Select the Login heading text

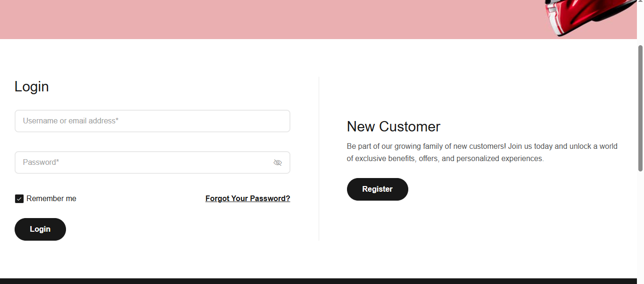[32, 87]
